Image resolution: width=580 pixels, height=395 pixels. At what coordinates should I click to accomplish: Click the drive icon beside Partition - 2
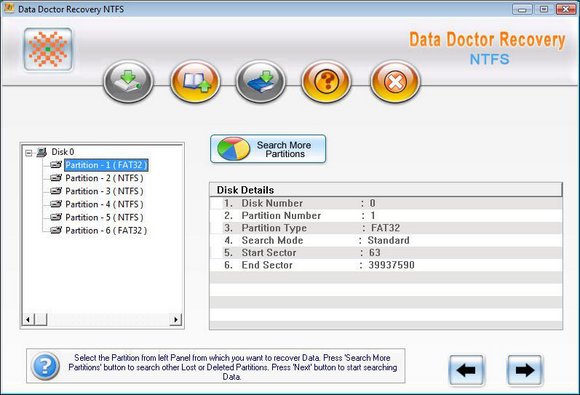tap(56, 178)
